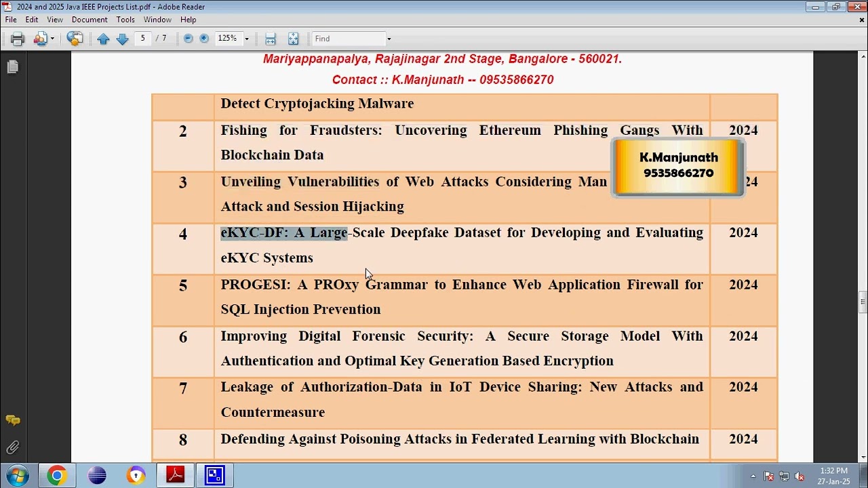Open Google Chrome from the taskbar
This screenshot has width=868, height=488.
click(57, 475)
